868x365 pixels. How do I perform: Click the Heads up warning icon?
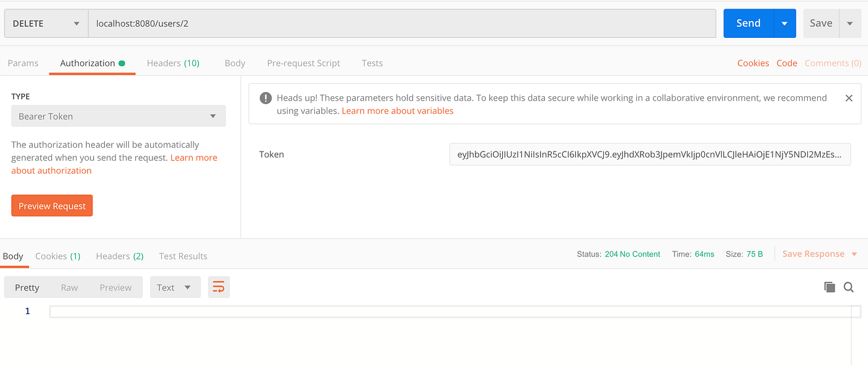tap(265, 97)
